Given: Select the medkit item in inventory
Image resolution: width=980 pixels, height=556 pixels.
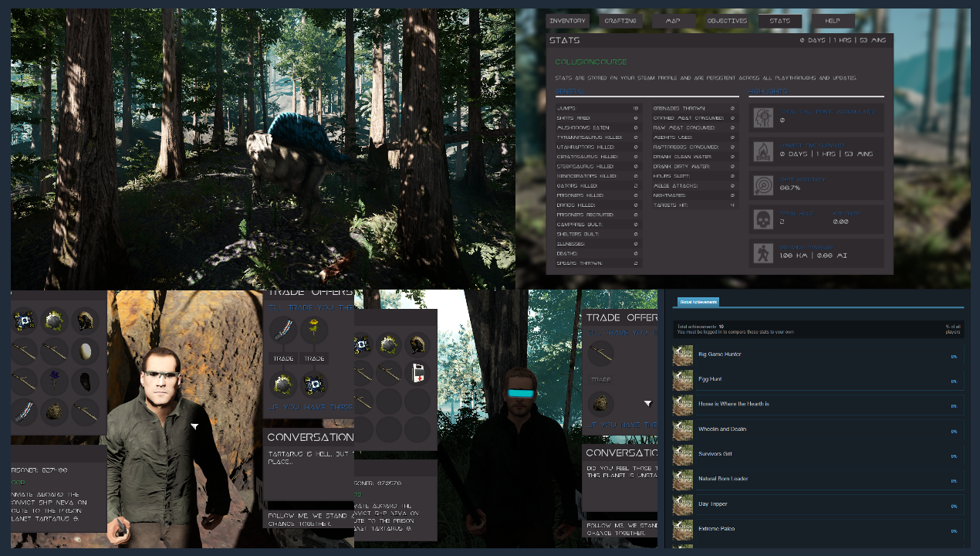Looking at the screenshot, I should click(417, 372).
